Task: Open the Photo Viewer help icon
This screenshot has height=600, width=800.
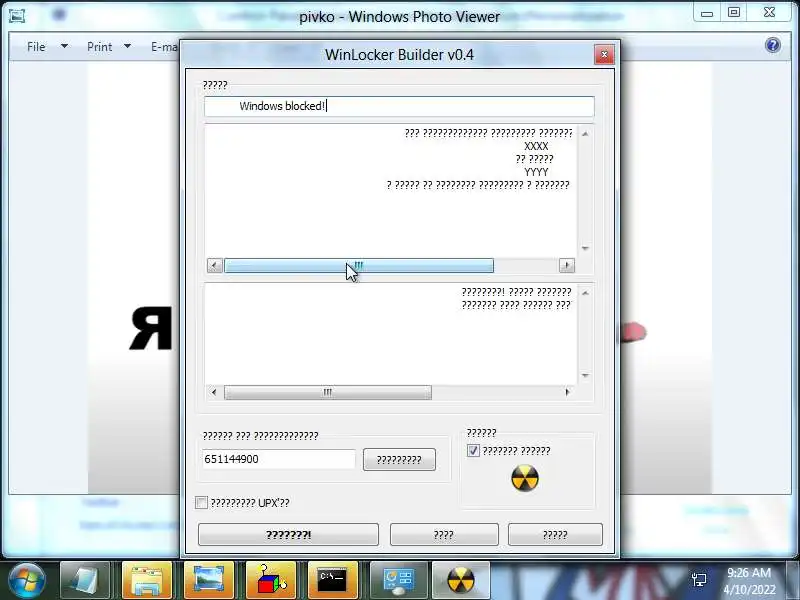Action: (x=773, y=45)
